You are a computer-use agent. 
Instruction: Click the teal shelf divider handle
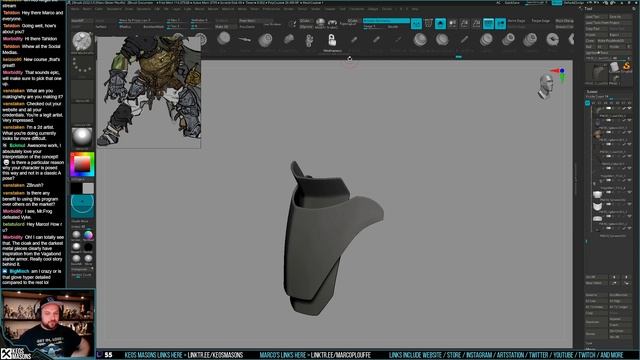[x=458, y=57]
